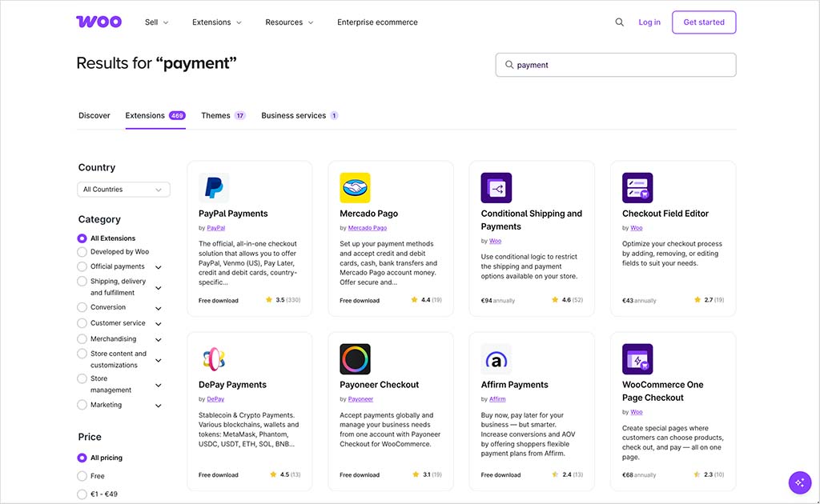The image size is (820, 504).
Task: Focus the payment search input field
Action: click(616, 65)
